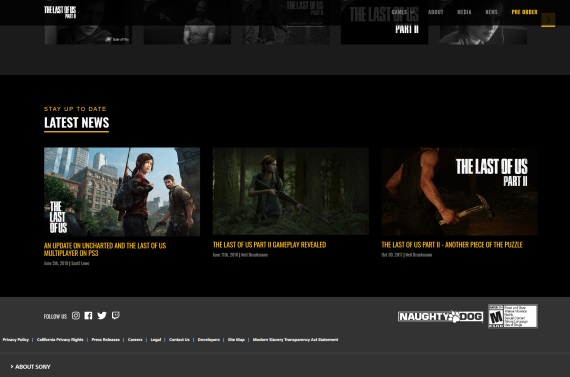
Task: Open the Uncharted multiplayer on PS3 article
Action: tap(105, 249)
